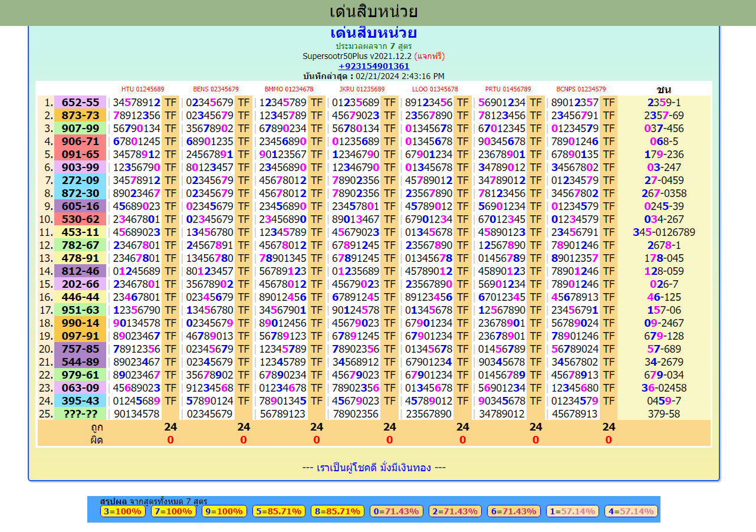
Task: Click the 345-0126789 value in ชน column
Action: [x=664, y=232]
